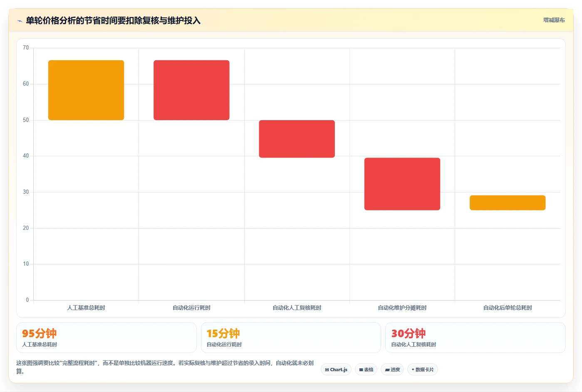The height and width of the screenshot is (392, 582).
Task: Click the red 自动化运行耗时 bar
Action: coord(191,90)
